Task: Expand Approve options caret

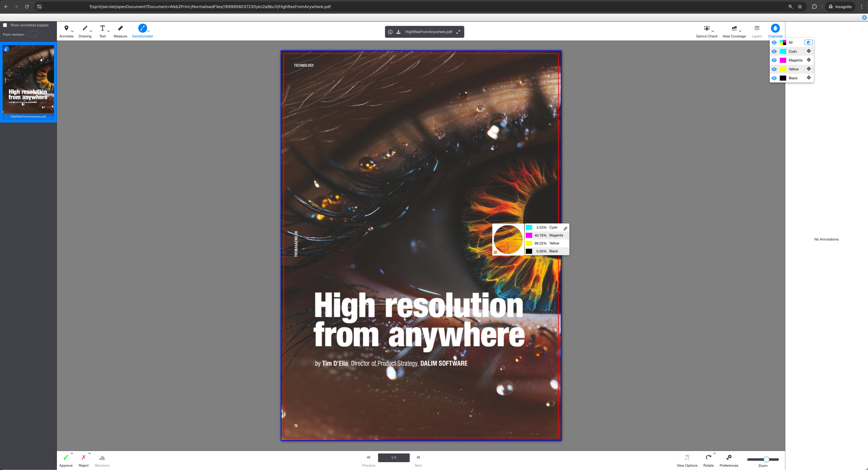Action: (72, 454)
